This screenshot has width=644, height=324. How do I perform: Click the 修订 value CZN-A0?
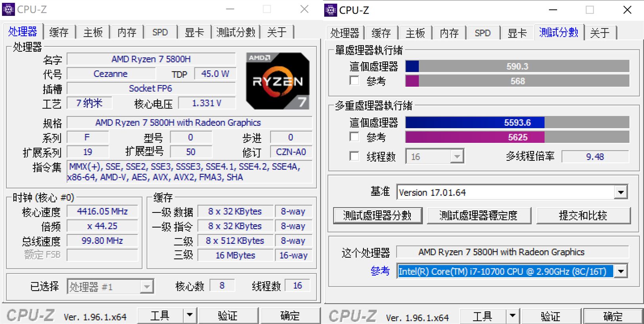click(291, 152)
